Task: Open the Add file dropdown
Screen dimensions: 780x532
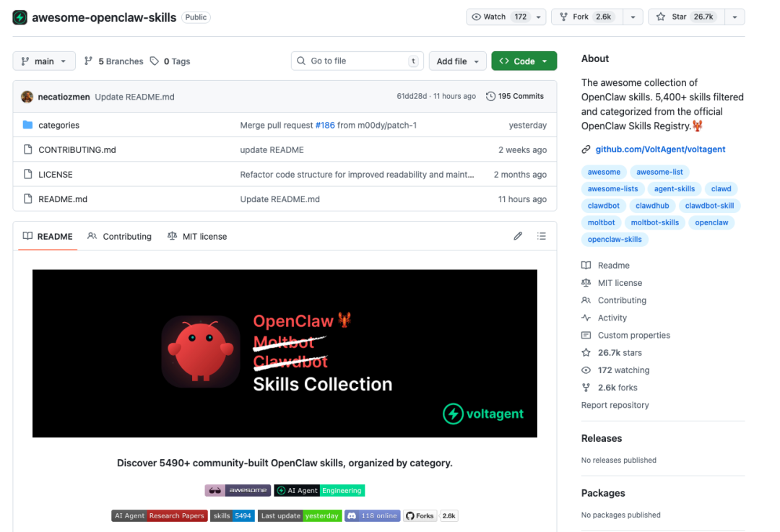Action: [457, 61]
